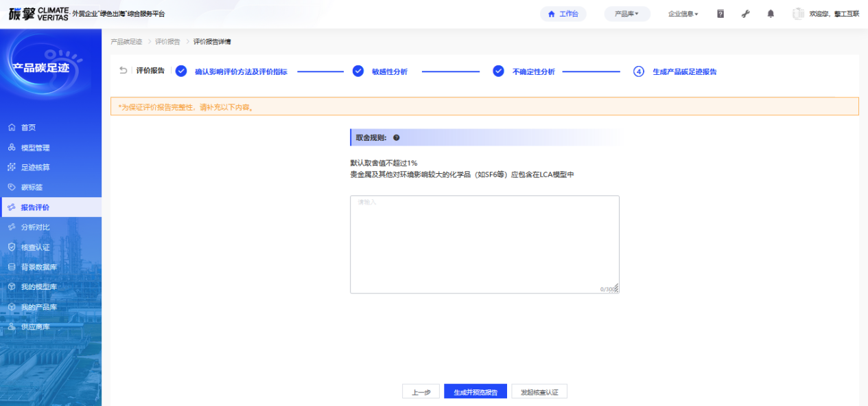The image size is (868, 406).
Task: Open 核查认证 in the sidebar menu
Action: (x=35, y=247)
